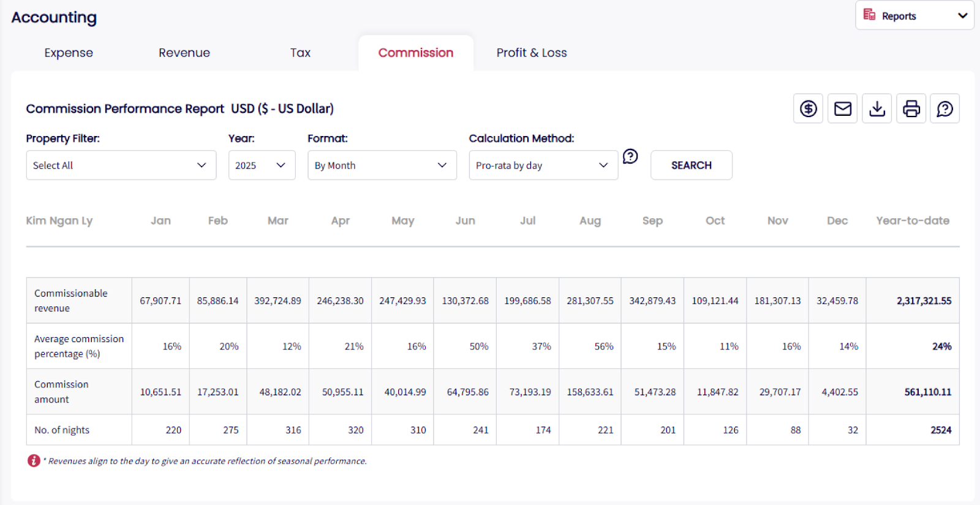Select the Commission tab
The width and height of the screenshot is (980, 505).
(x=416, y=53)
